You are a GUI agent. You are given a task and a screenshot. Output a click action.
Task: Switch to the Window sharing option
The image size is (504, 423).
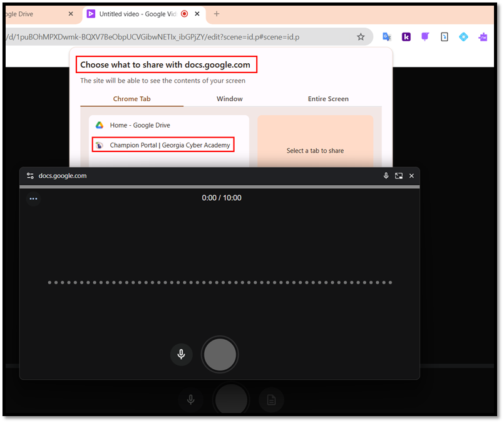click(x=230, y=99)
